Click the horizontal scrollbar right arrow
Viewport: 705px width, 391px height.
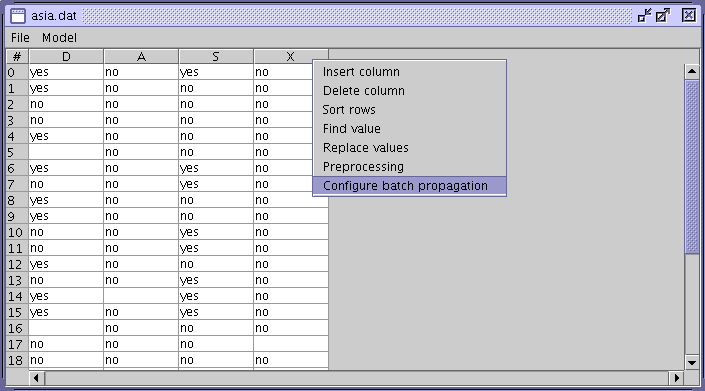[676, 378]
